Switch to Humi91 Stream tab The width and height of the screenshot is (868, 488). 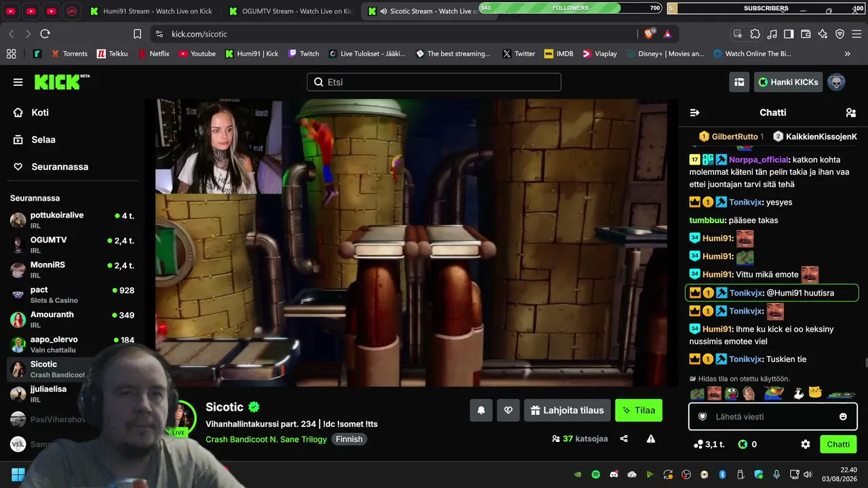tap(151, 12)
